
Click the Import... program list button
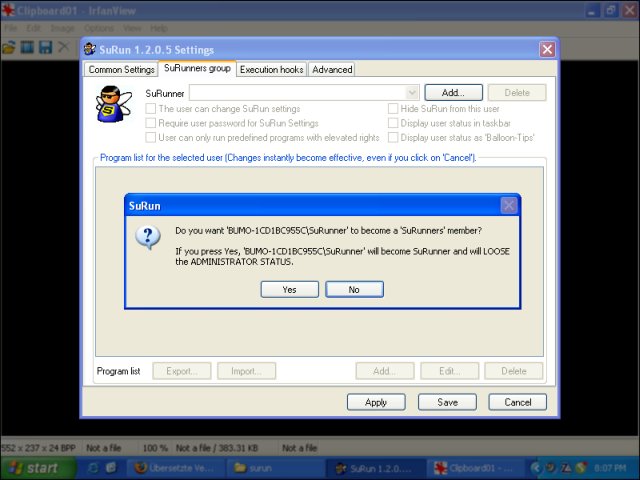pyautogui.click(x=247, y=371)
